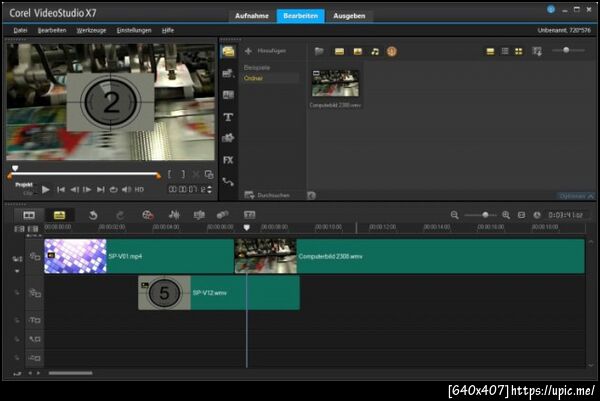The height and width of the screenshot is (401, 600).
Task: Expand the Optionen panel
Action: 576,196
